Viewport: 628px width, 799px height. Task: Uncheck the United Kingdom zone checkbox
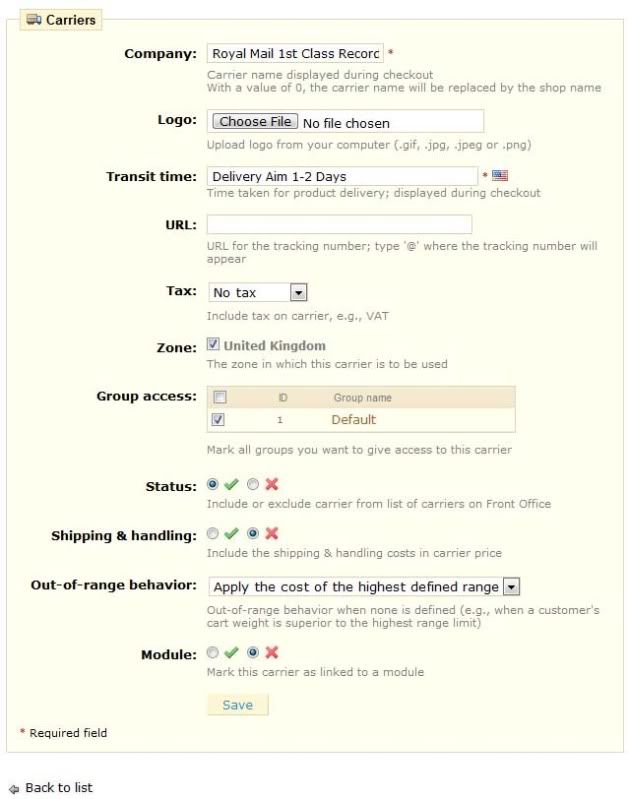point(213,345)
